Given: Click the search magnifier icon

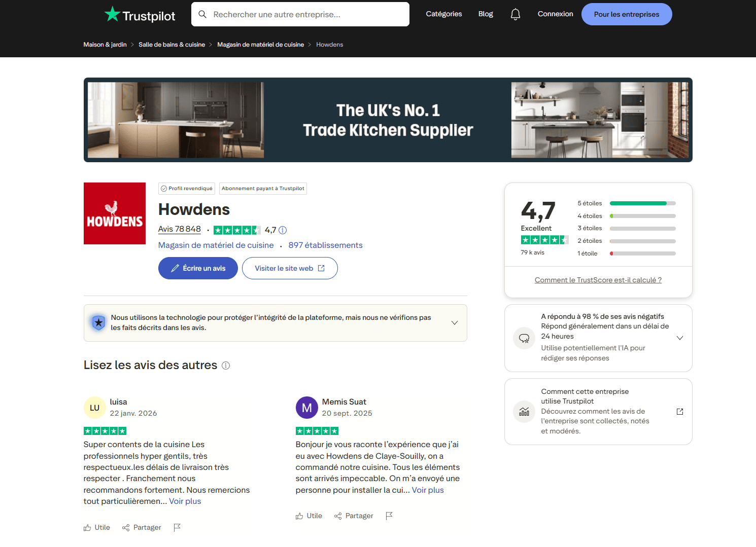Looking at the screenshot, I should pos(202,14).
